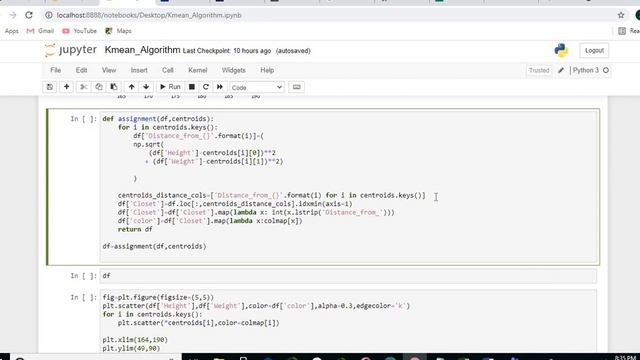
Task: Click In [ ] prompt of assignment cell
Action: tap(83, 119)
